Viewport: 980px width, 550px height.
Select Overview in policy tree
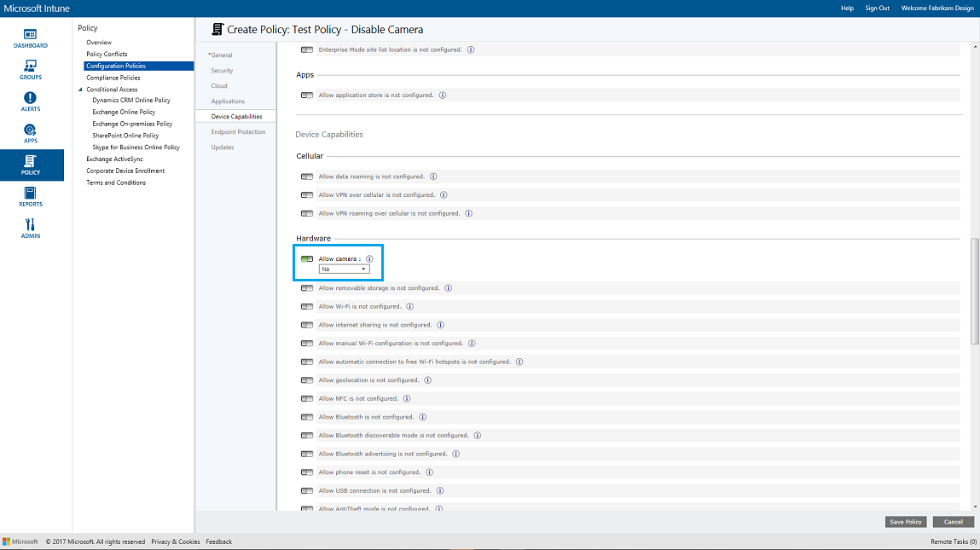(99, 43)
